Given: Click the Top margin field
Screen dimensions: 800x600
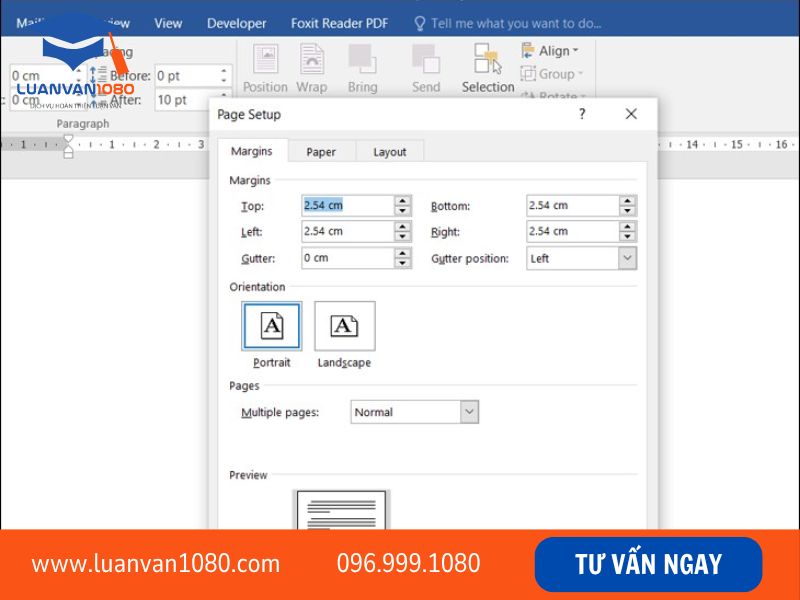Looking at the screenshot, I should click(347, 206).
